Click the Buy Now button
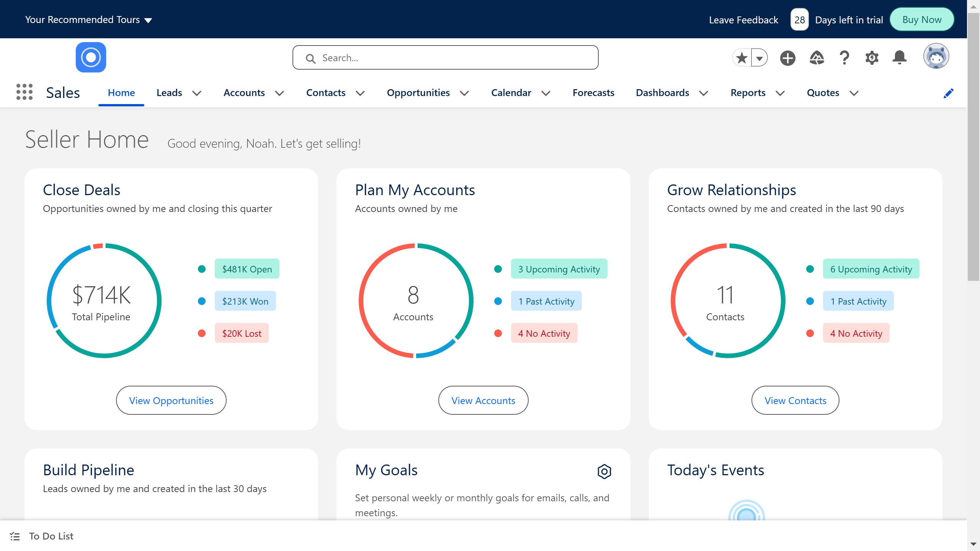The image size is (980, 551). 921,19
